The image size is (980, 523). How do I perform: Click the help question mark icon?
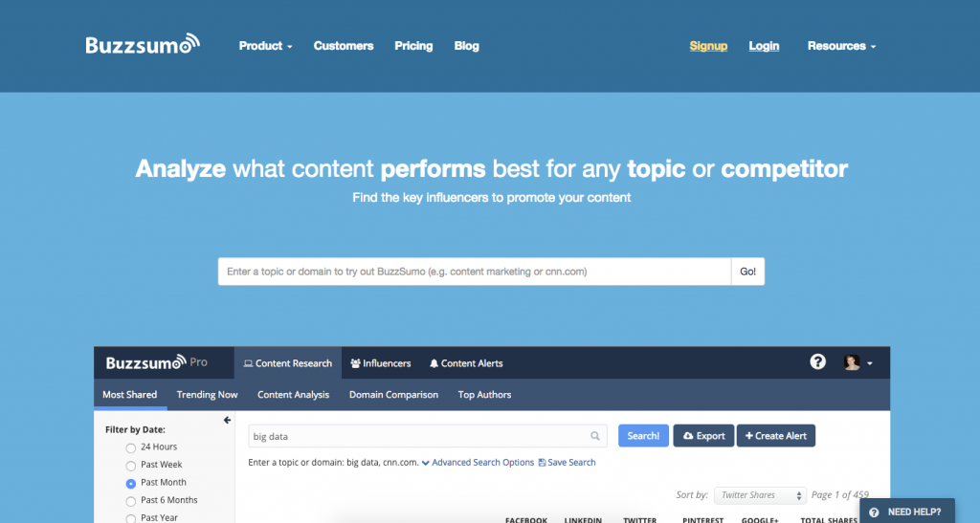point(817,362)
